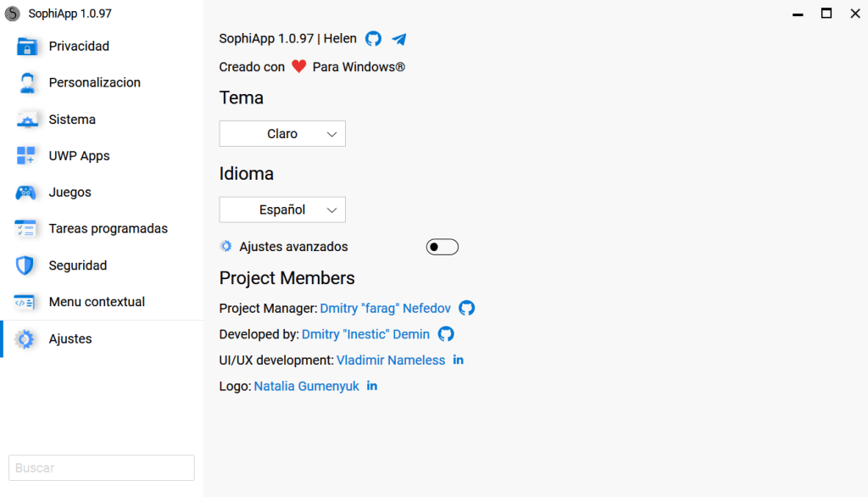
Task: Click the Ajustes gear icon in sidebar
Action: pyautogui.click(x=25, y=339)
